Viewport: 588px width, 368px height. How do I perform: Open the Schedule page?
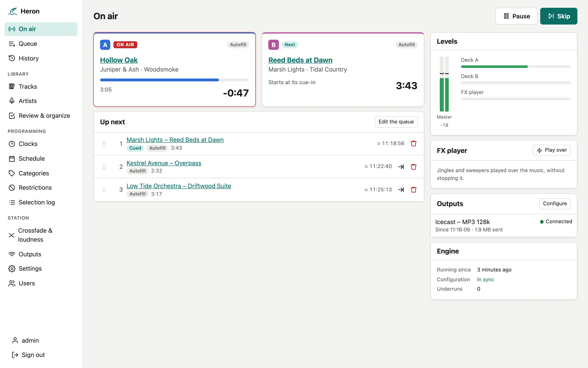coord(41,158)
